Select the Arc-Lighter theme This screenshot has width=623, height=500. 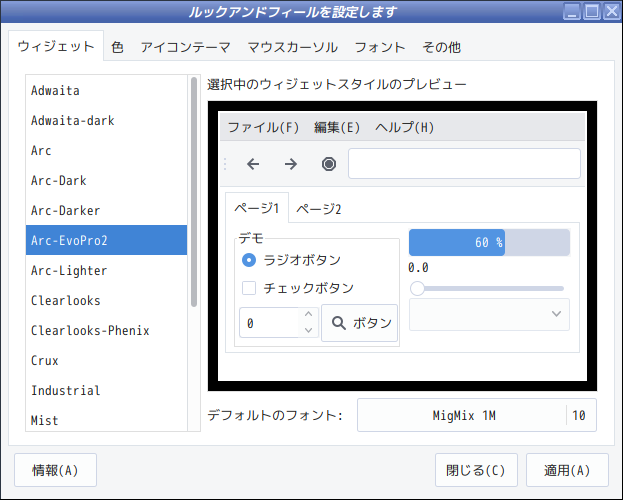106,271
